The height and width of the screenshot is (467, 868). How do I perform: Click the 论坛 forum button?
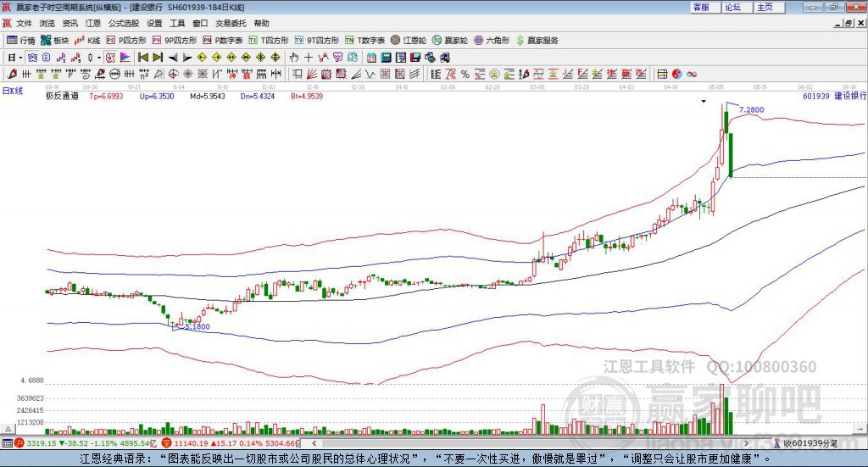[737, 7]
